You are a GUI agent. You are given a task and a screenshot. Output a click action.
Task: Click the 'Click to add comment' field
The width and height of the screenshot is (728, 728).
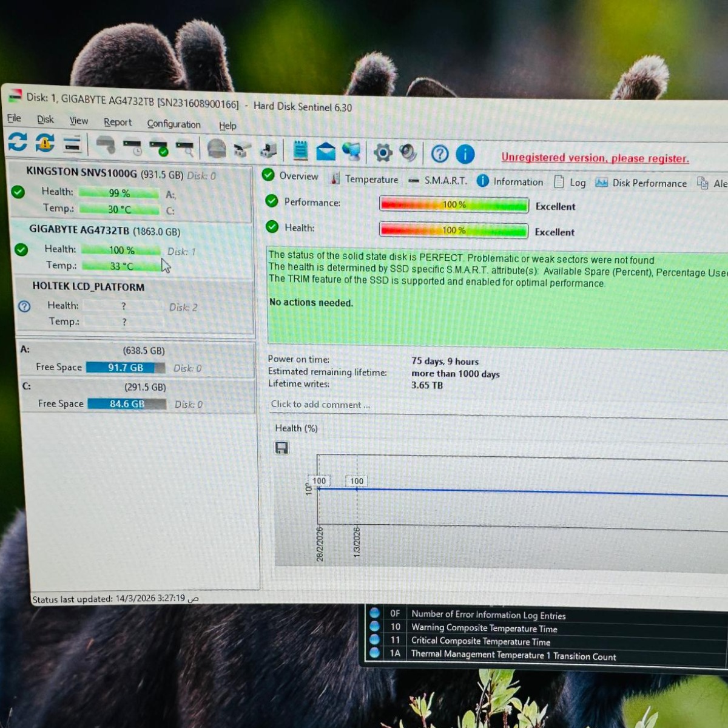point(320,405)
